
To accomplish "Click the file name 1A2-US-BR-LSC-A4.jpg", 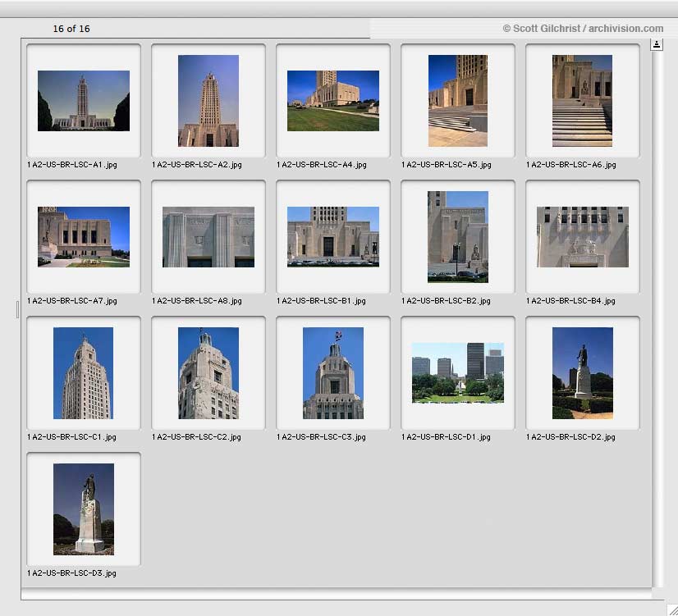I will pyautogui.click(x=322, y=165).
